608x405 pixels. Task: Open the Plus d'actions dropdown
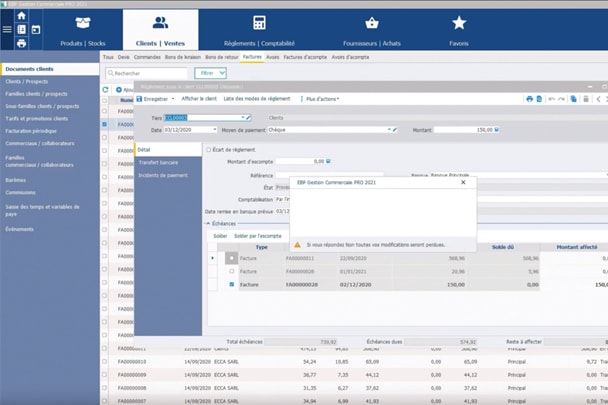tap(320, 99)
